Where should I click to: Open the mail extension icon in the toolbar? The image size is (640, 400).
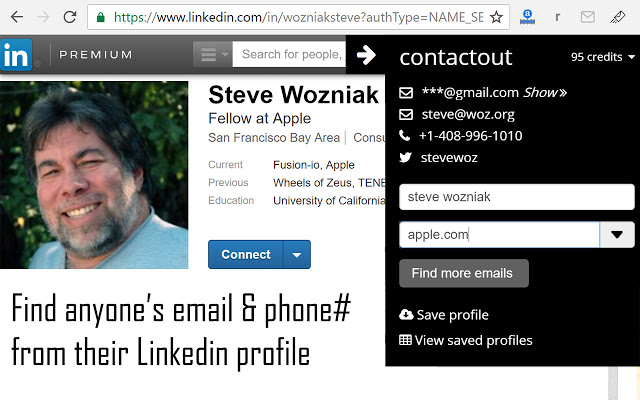[x=587, y=17]
